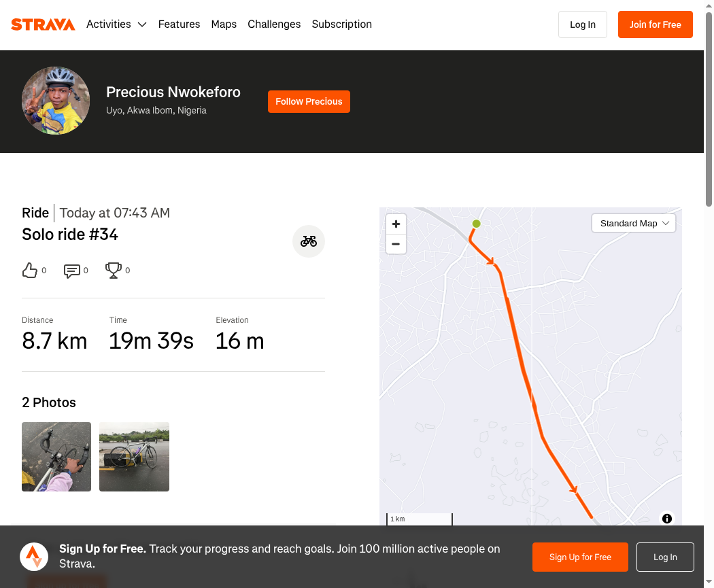Viewport: 714px width, 588px height.
Task: Click the Join for Free button
Action: [656, 24]
